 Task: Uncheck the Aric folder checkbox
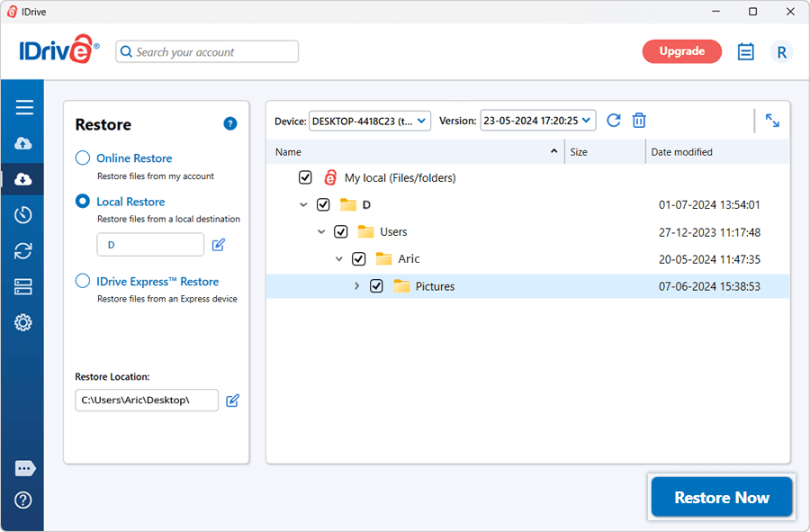click(358, 258)
